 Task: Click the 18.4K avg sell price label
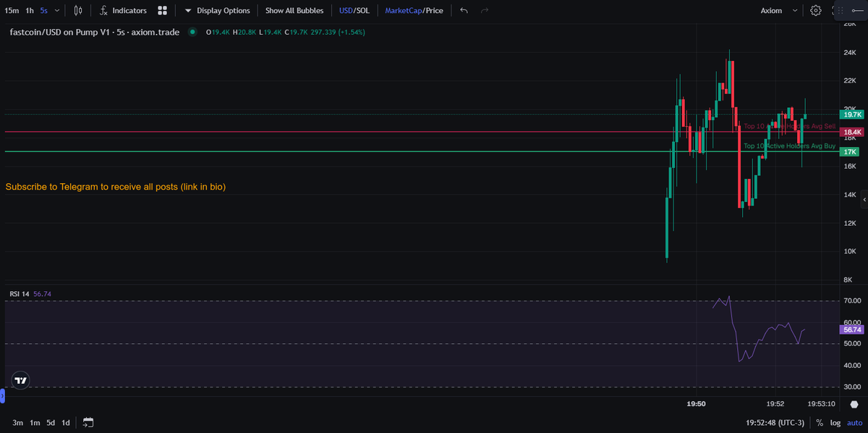tap(851, 133)
